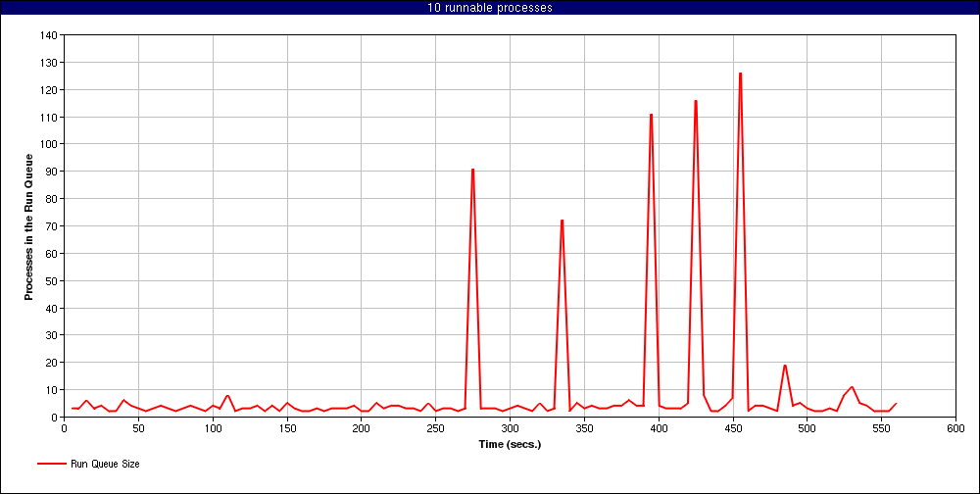Click the y-axis tick label 110
Image resolution: width=980 pixels, height=494 pixels.
click(x=50, y=117)
